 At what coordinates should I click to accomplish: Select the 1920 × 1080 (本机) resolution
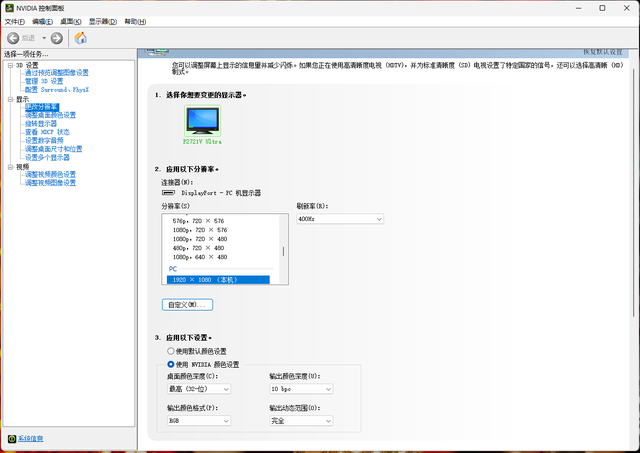[x=218, y=280]
